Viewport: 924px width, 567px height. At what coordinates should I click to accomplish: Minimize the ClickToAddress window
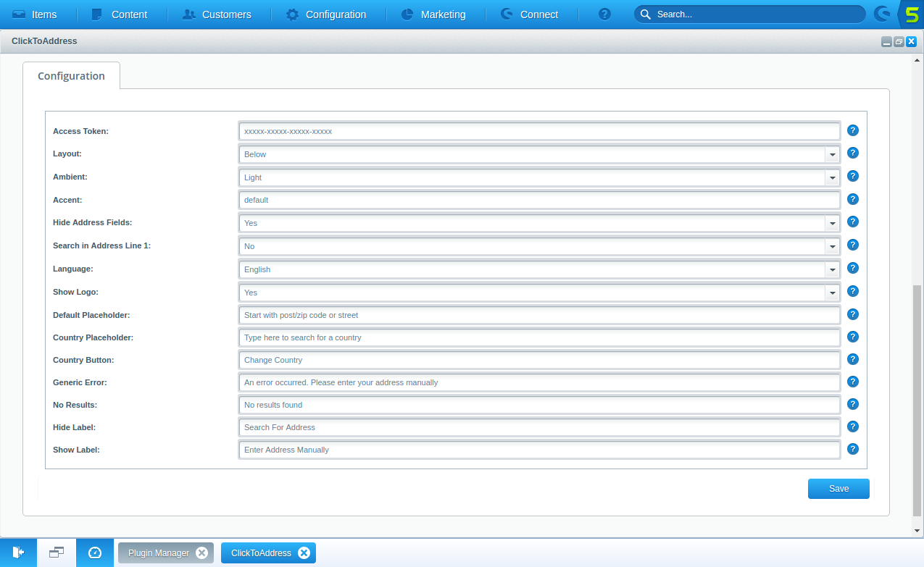(x=886, y=42)
